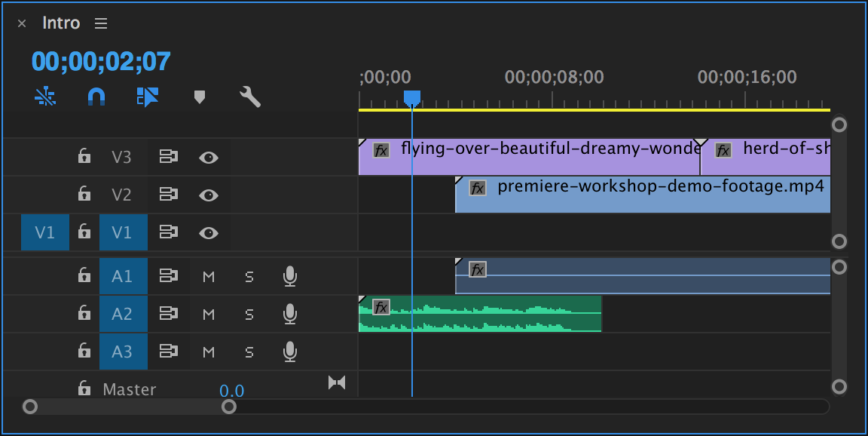The image size is (868, 436).
Task: Mute audio track A2
Action: pos(209,315)
